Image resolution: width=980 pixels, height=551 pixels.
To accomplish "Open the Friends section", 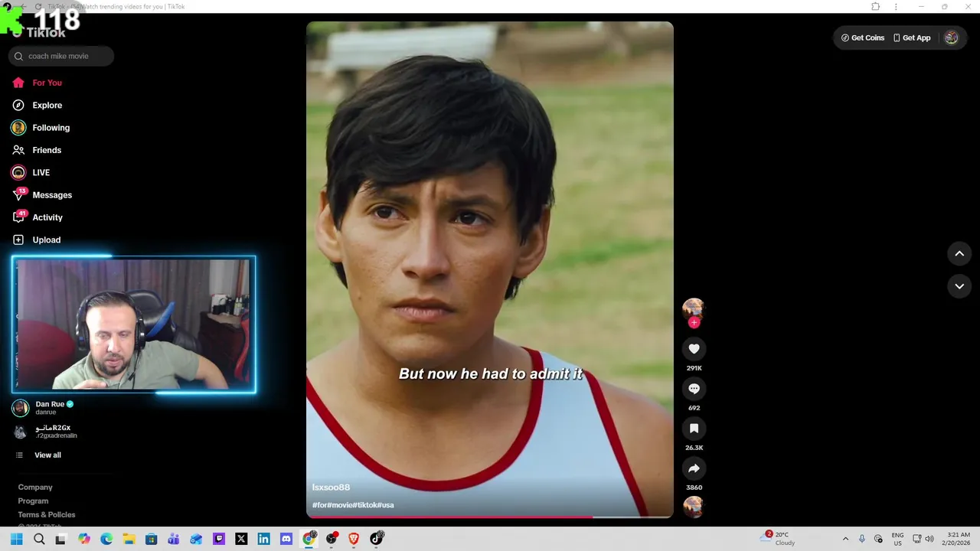I will (x=37, y=150).
